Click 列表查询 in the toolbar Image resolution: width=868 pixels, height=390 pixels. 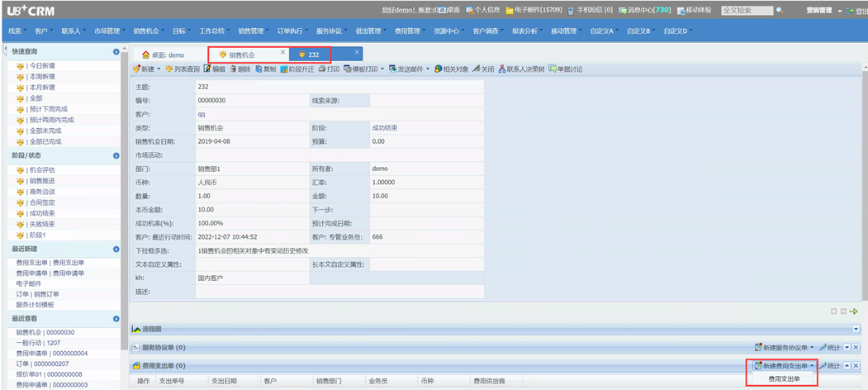coord(183,69)
